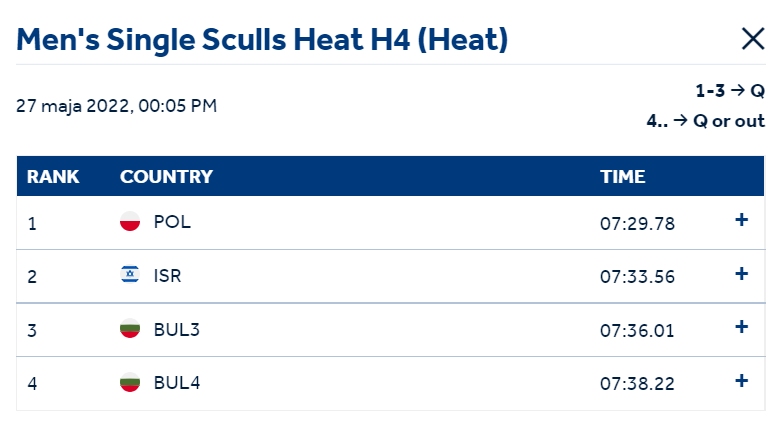Click the BUL3 country label
Screen dimensions: 776x426
tap(177, 330)
